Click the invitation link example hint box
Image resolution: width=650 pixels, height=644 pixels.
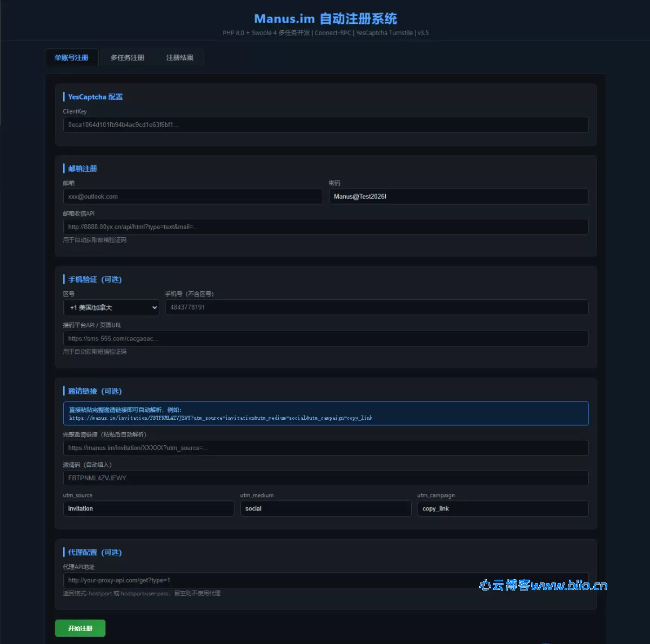point(325,413)
